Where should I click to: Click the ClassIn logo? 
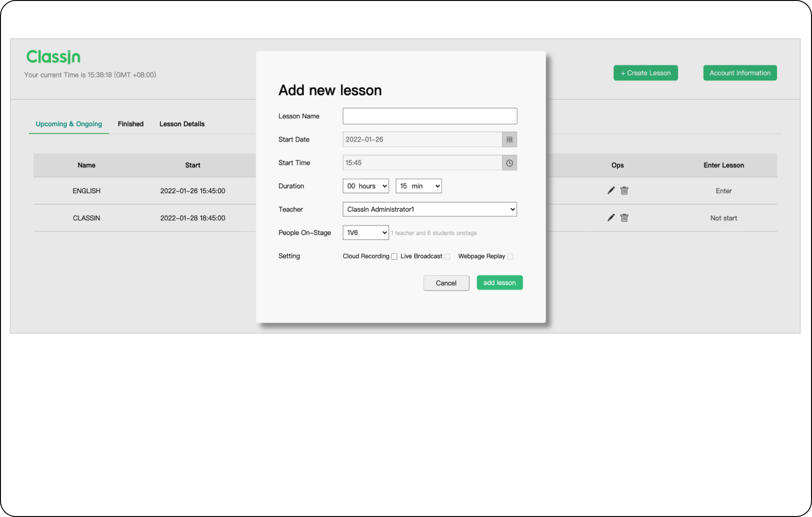[x=53, y=57]
